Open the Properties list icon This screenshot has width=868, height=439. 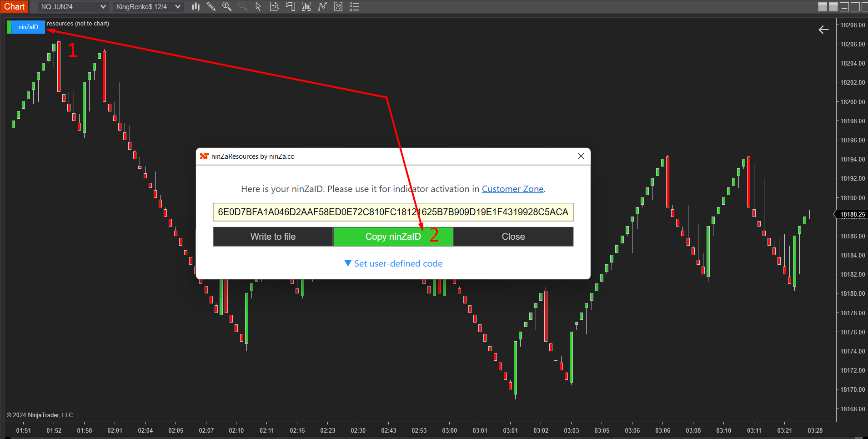pos(354,6)
